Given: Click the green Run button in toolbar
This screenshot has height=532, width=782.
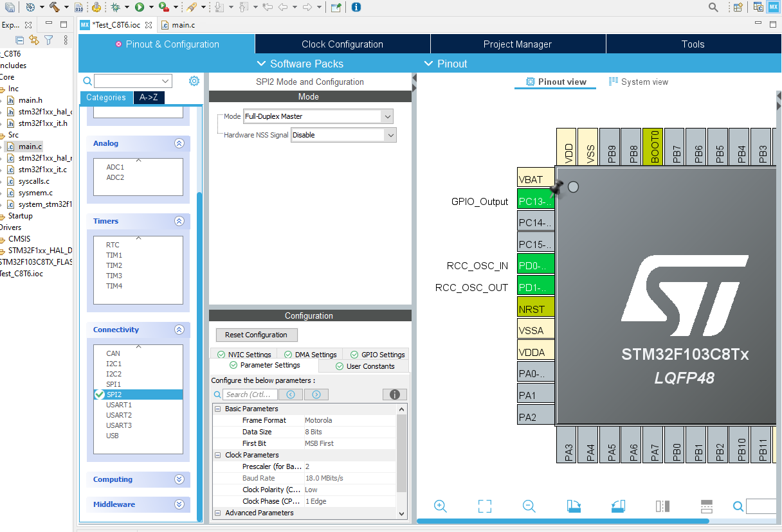Looking at the screenshot, I should point(139,7).
